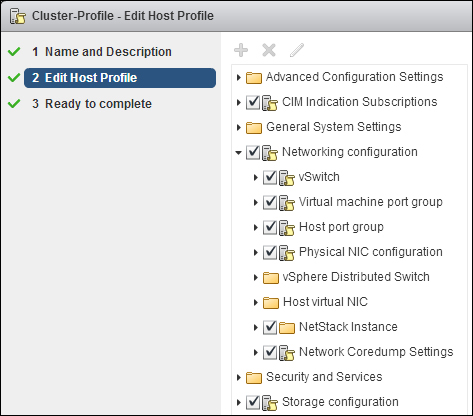This screenshot has height=416, width=473.
Task: Expand the Virtual machine port group node
Action: 255,202
